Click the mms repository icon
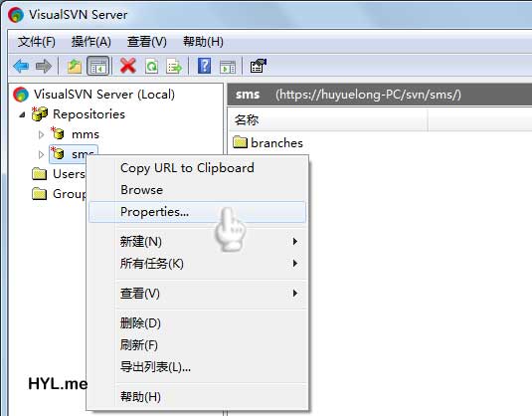The height and width of the screenshot is (416, 532). 58,133
